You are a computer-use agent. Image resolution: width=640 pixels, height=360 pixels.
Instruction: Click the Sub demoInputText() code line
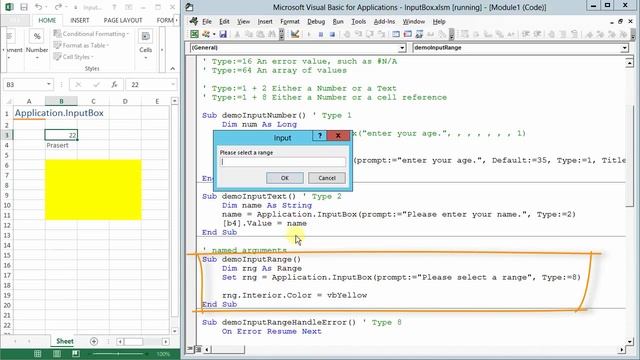coord(249,196)
